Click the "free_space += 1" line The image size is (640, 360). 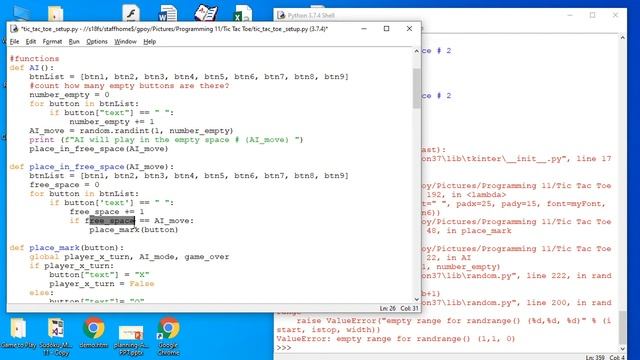(x=107, y=211)
